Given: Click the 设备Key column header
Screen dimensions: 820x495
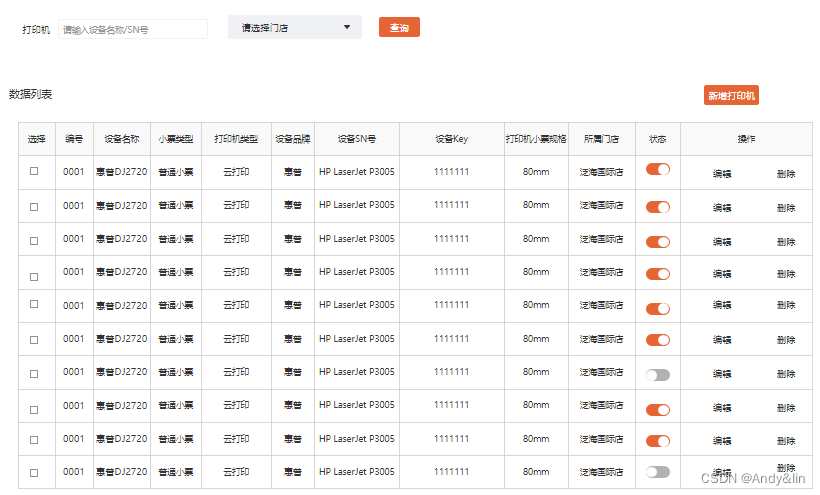Looking at the screenshot, I should (452, 139).
